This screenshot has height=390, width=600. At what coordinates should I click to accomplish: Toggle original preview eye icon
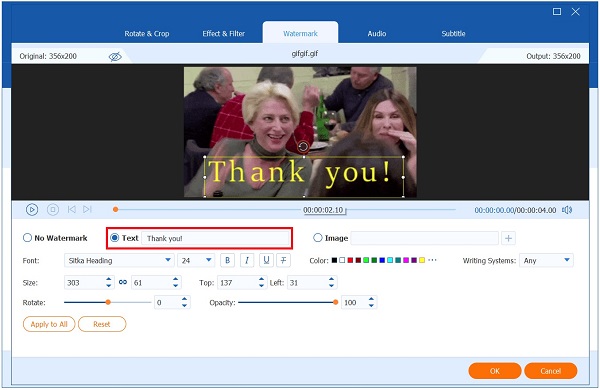pyautogui.click(x=115, y=57)
